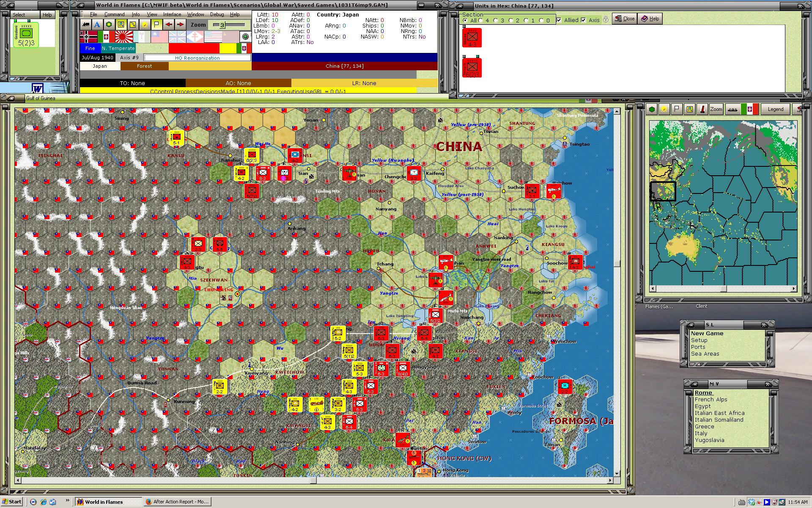The width and height of the screenshot is (812, 508).
Task: Select Egypt in MV list
Action: pyautogui.click(x=702, y=406)
